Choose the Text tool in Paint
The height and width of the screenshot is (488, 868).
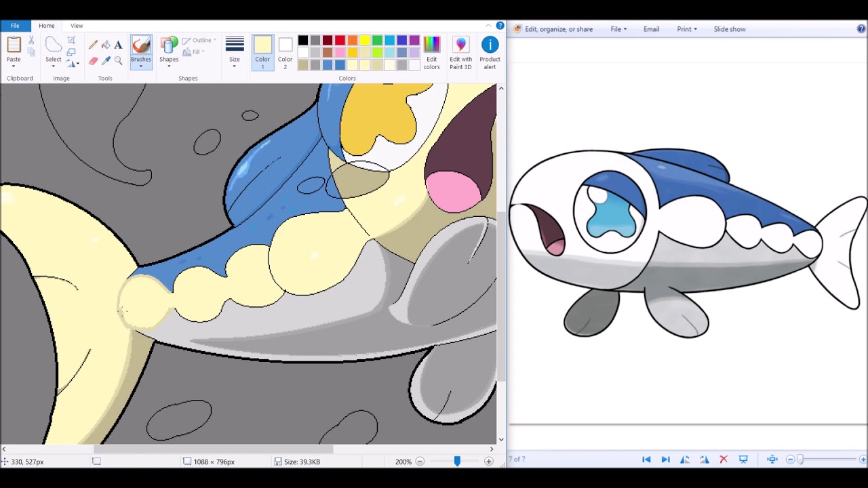pos(118,45)
